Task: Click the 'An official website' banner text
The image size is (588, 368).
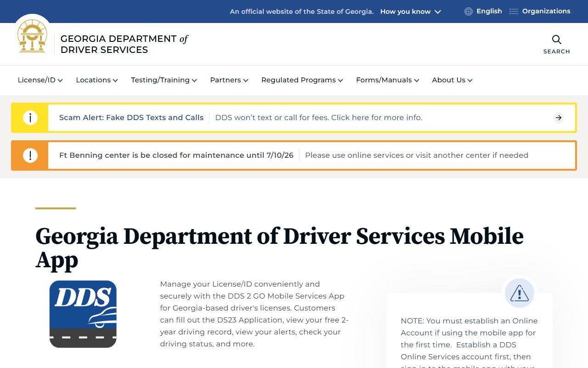Action: [302, 11]
